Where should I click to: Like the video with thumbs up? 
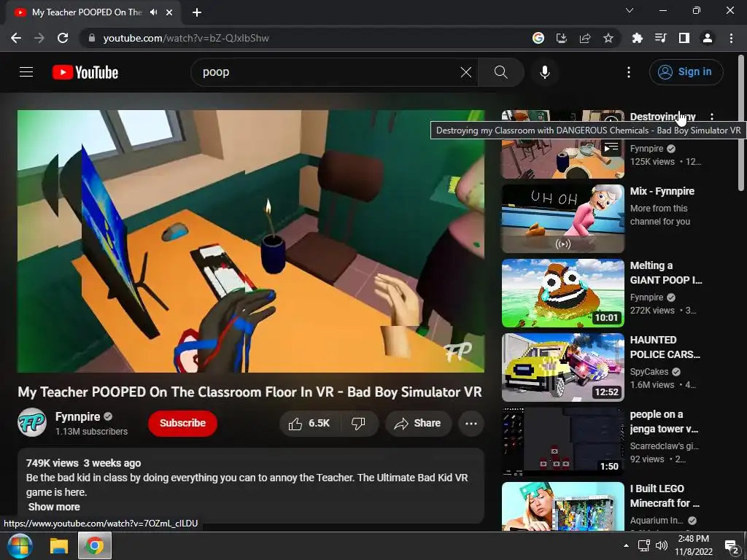[x=309, y=424]
